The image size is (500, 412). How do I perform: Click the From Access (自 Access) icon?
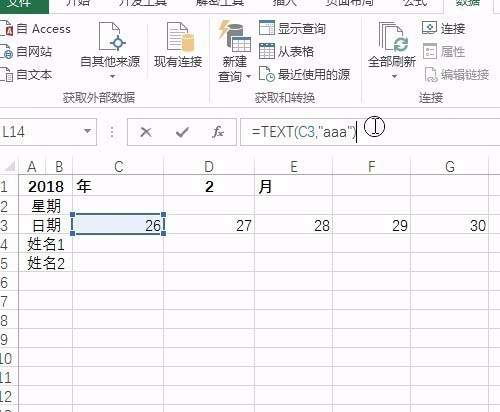[x=6, y=29]
